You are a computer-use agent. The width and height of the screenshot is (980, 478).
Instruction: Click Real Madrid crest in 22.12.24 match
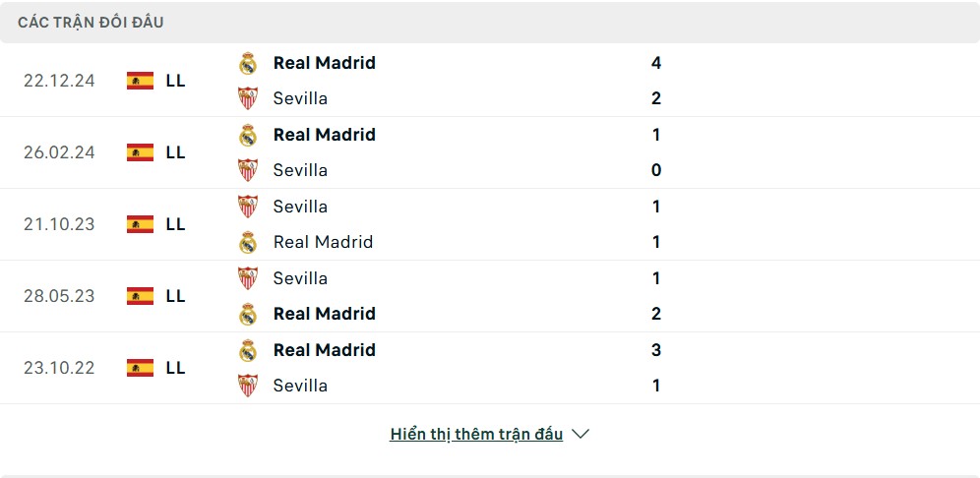248,63
